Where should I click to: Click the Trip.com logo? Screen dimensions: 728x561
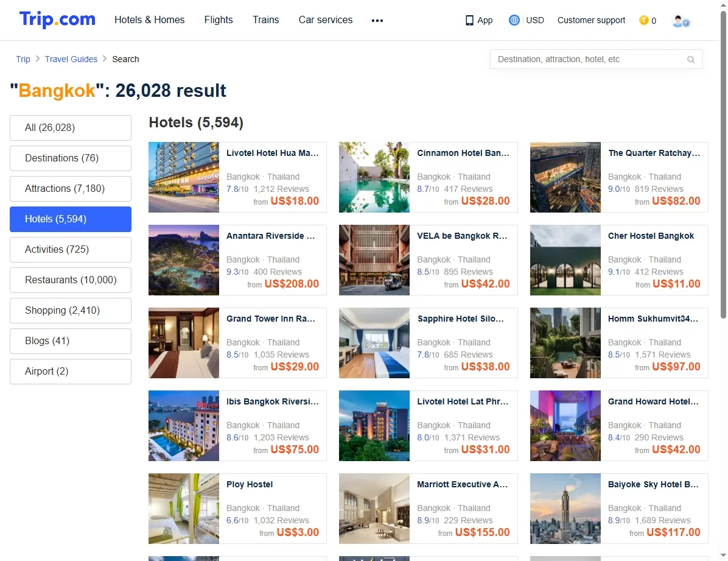[x=57, y=19]
